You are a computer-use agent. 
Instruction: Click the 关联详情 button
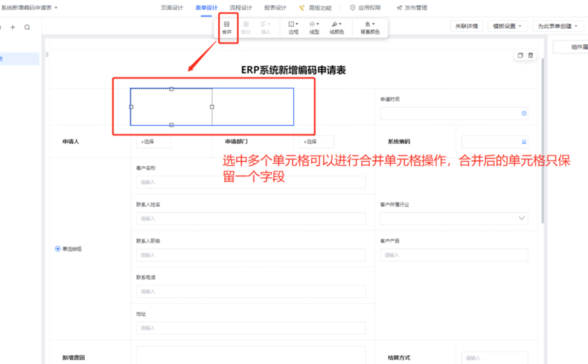[x=466, y=26]
